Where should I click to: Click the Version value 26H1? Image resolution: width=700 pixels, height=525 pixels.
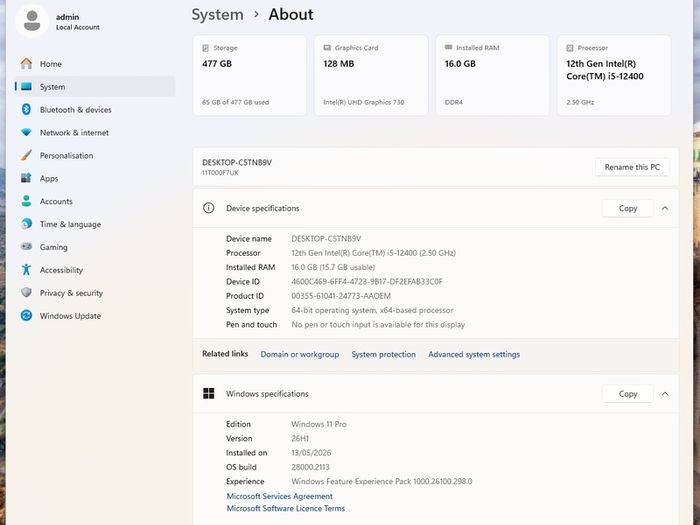300,438
